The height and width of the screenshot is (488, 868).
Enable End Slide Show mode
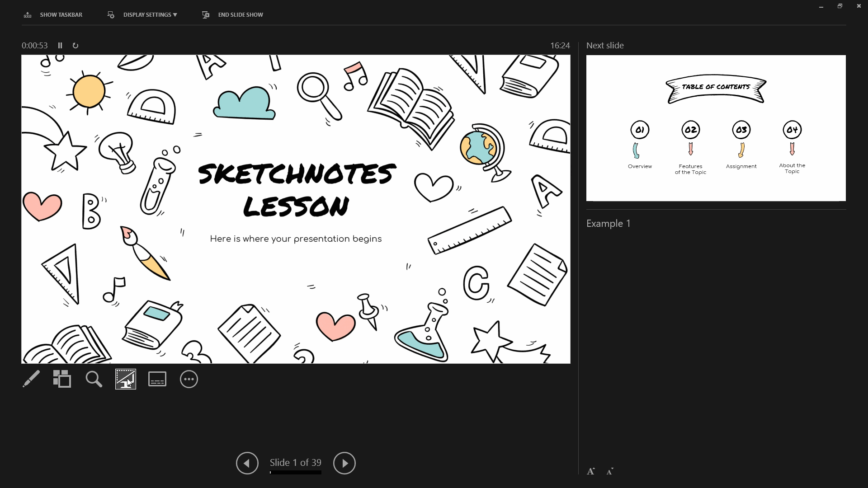click(233, 14)
